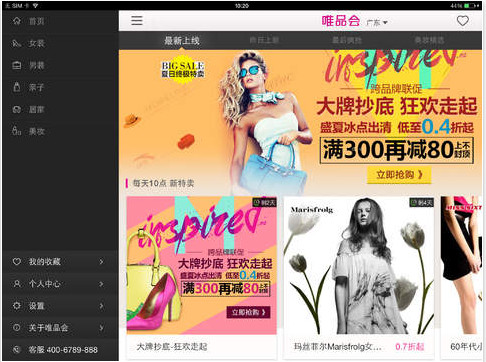Tap the cosmetics icon for 美妆
Screen dimensions: 486x362
pyautogui.click(x=17, y=131)
